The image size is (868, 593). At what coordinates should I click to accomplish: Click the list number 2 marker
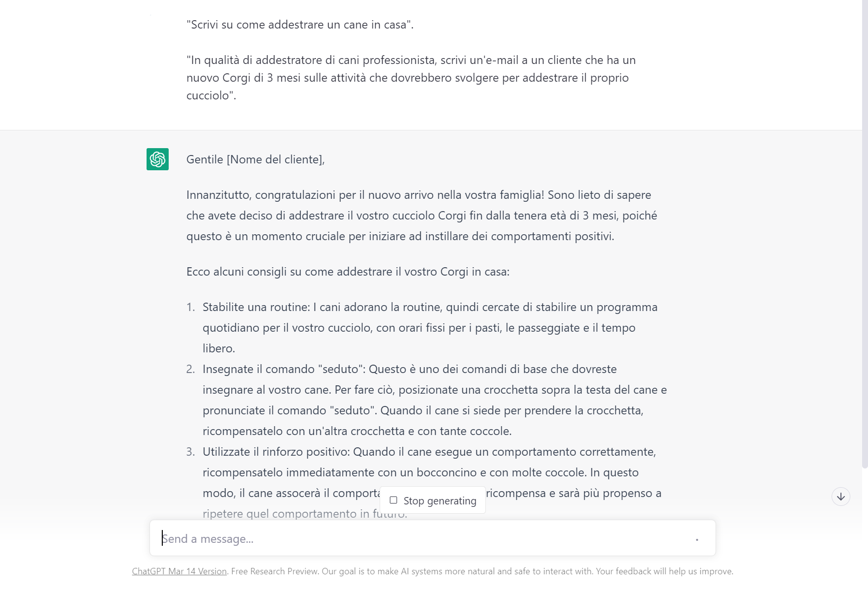pos(190,369)
